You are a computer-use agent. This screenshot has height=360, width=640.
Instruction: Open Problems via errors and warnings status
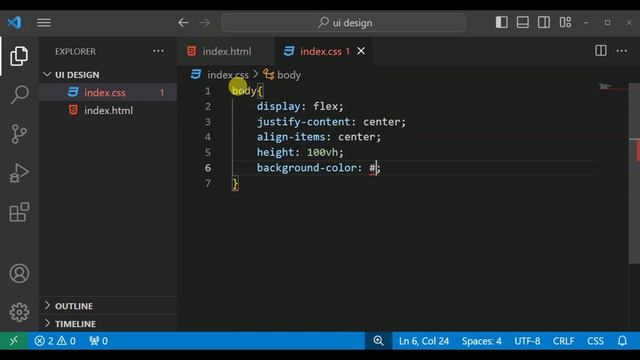pyautogui.click(x=55, y=341)
